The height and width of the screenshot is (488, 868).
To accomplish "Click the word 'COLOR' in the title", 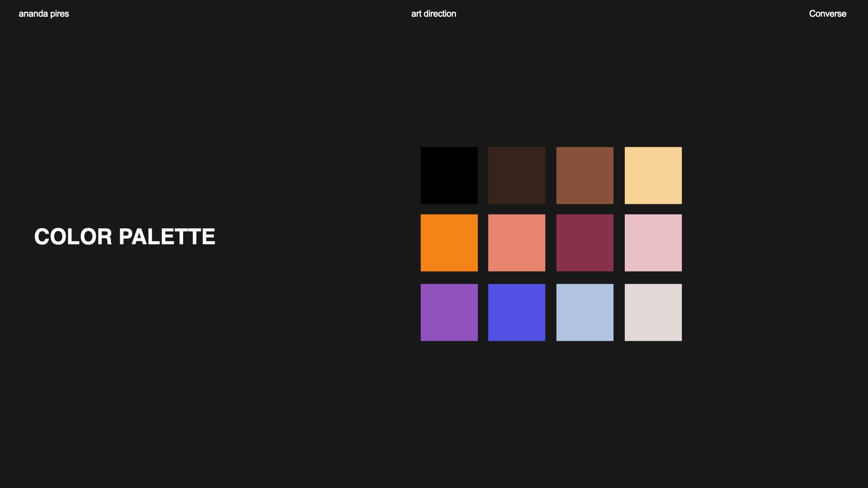I will point(73,237).
